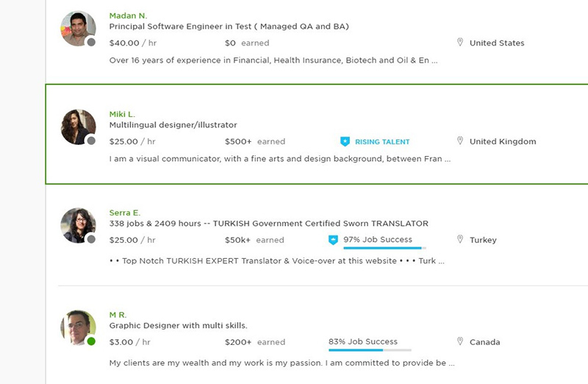Open M R.'s profile name link

118,315
